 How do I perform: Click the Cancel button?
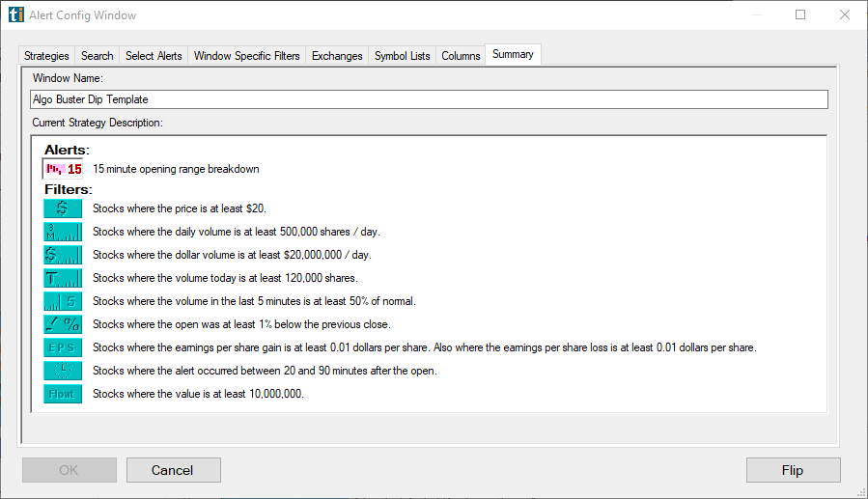pos(173,470)
